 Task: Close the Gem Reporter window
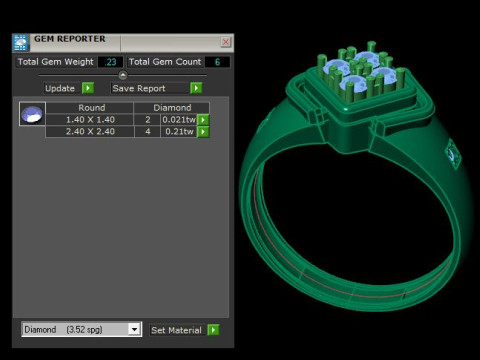[226, 42]
